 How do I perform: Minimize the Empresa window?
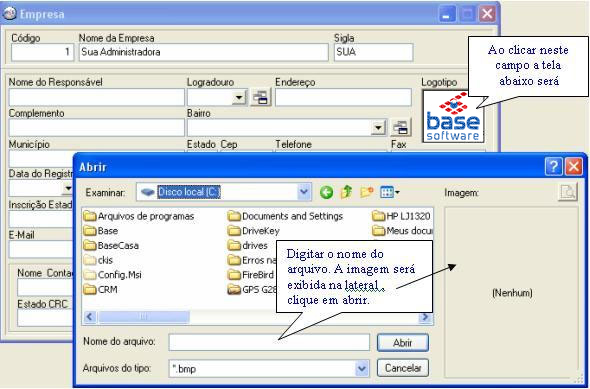pyautogui.click(x=447, y=15)
